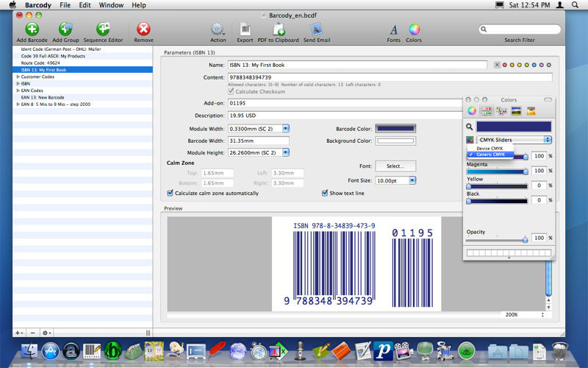Viewport: 588px width, 368px height.
Task: Expand EAN 8: 5 Mio to 9 Mio group
Action: 18,105
